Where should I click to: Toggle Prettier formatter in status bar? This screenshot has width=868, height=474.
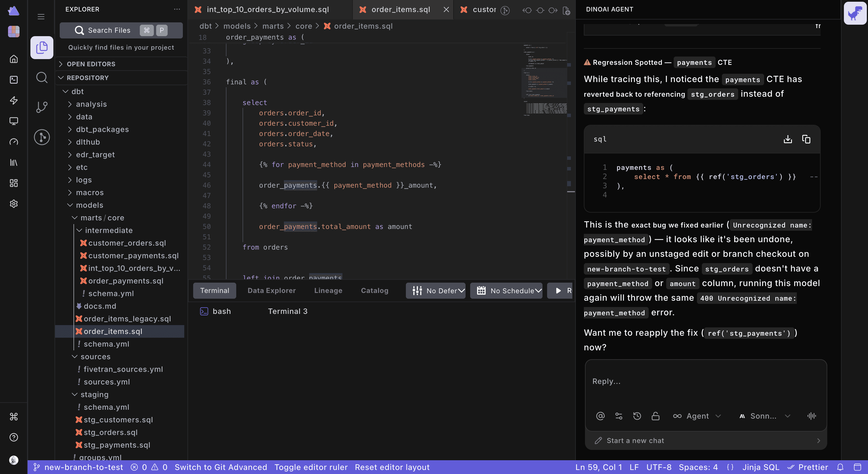click(808, 467)
